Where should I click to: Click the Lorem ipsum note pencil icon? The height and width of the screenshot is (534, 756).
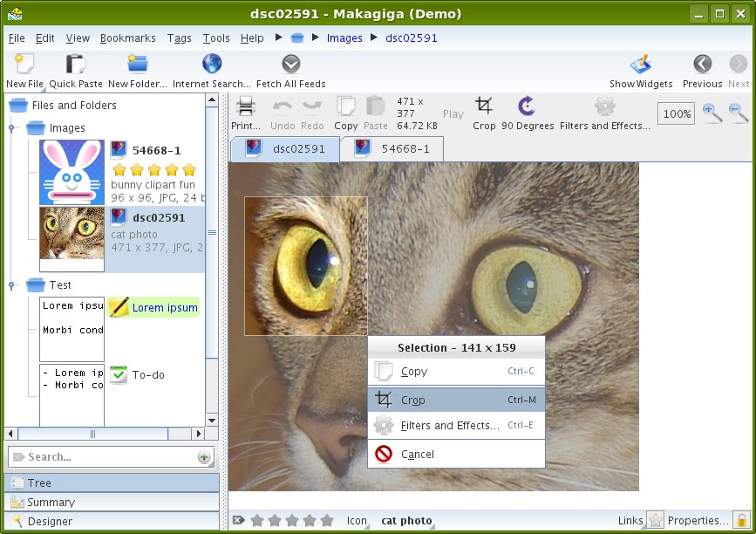click(x=119, y=307)
